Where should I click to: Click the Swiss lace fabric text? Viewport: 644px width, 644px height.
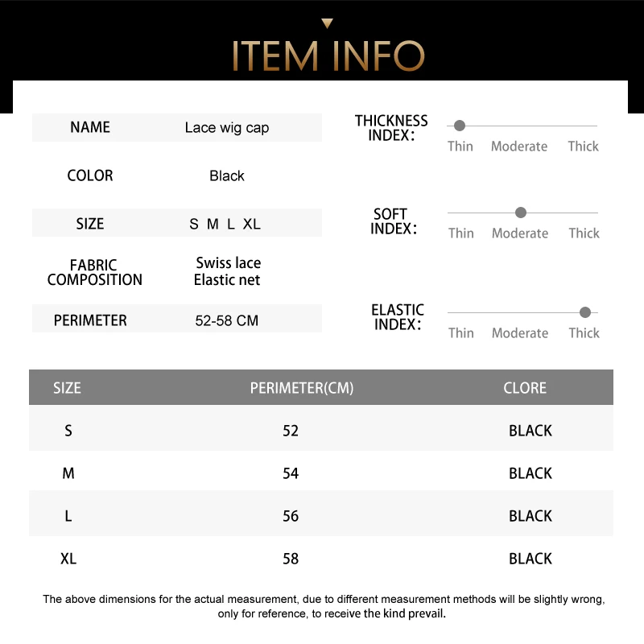[228, 263]
